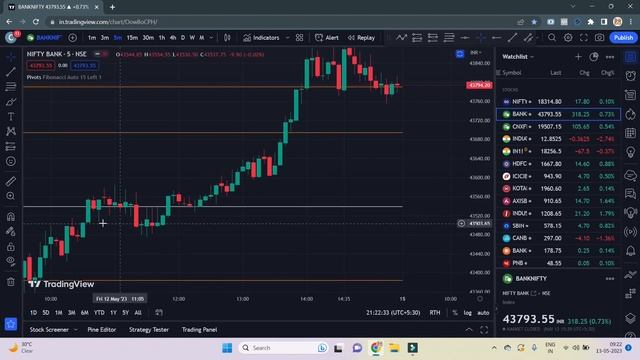This screenshot has width=640, height=360.
Task: Open Windows Start menu
Action: click(227, 348)
